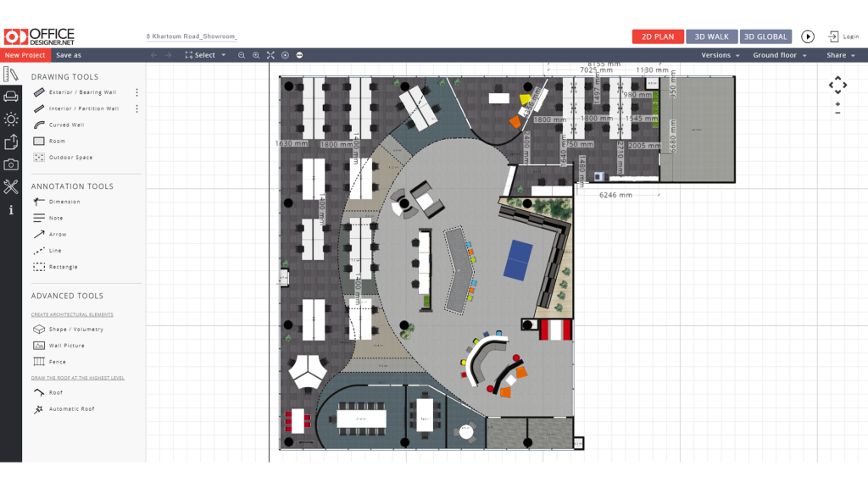Zoom in using the canvas plus button
868x488 pixels.
click(x=837, y=104)
